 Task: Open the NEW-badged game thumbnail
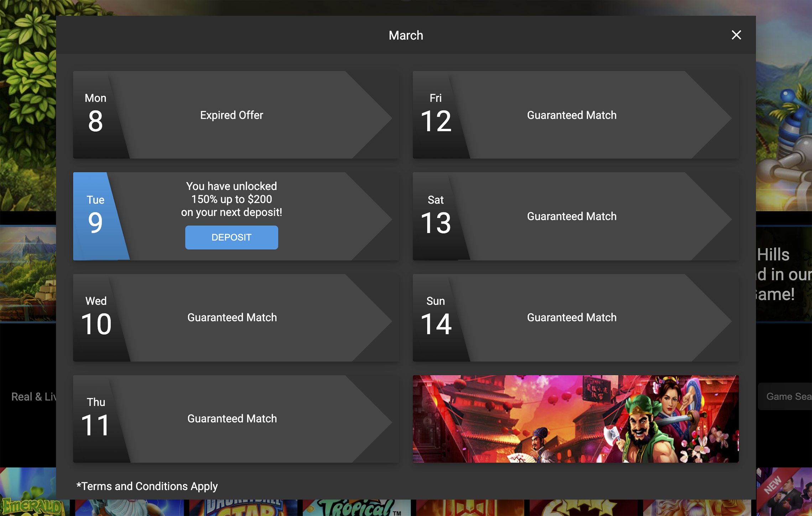(x=784, y=492)
